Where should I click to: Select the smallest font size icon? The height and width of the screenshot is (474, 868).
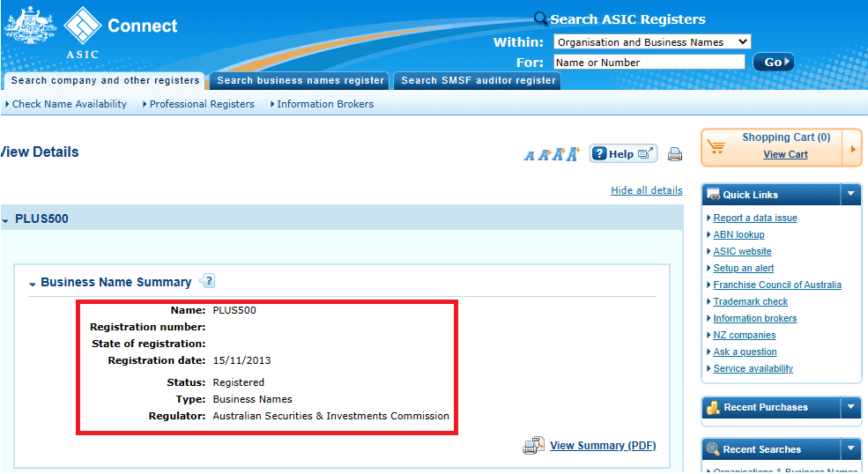coord(530,156)
